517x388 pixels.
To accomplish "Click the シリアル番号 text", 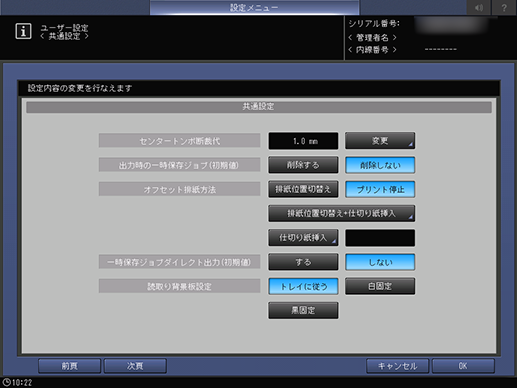I will click(374, 24).
